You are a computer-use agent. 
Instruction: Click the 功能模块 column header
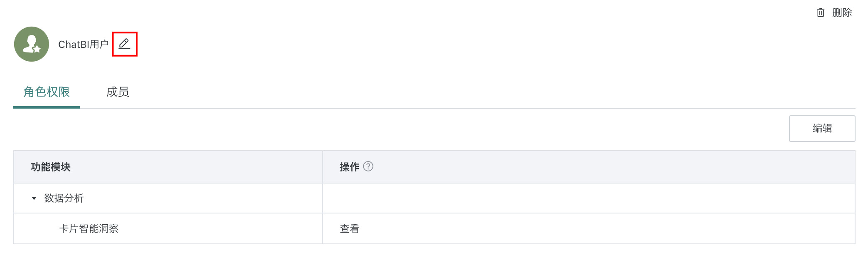pyautogui.click(x=51, y=167)
